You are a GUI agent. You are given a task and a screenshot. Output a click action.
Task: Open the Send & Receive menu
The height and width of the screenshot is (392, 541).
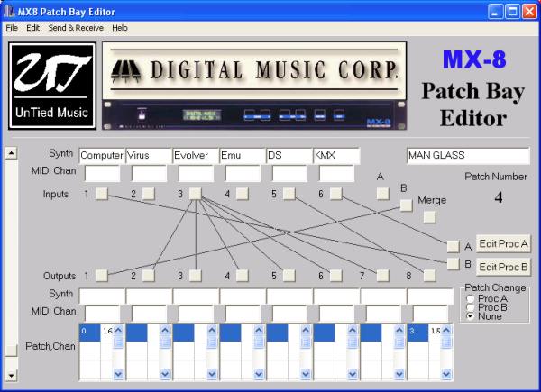tap(76, 28)
